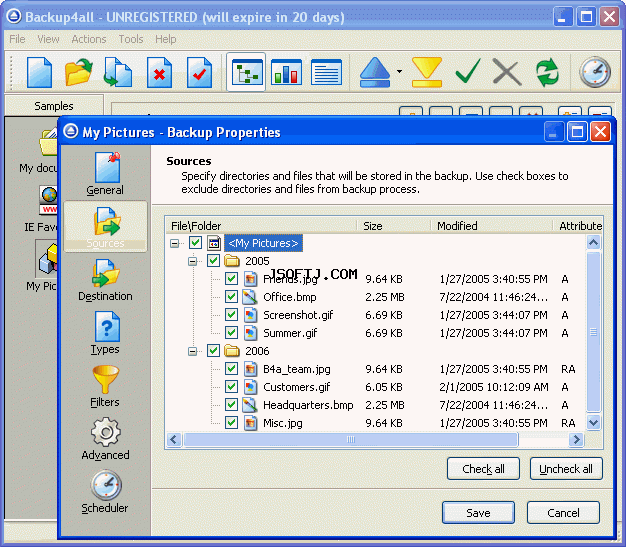Screen dimensions: 626x547
Task: Click the Delete backup toolbar icon with red X
Action: point(159,72)
